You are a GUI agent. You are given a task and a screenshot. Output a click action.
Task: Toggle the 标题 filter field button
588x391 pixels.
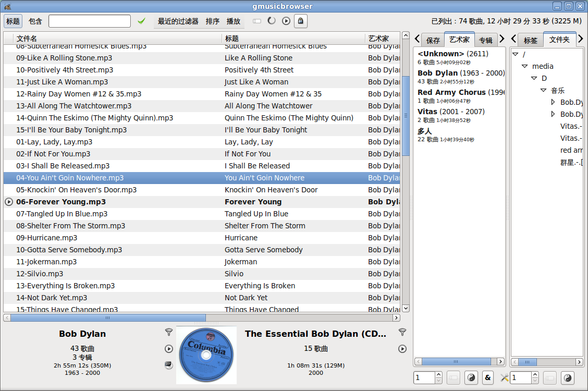click(13, 21)
